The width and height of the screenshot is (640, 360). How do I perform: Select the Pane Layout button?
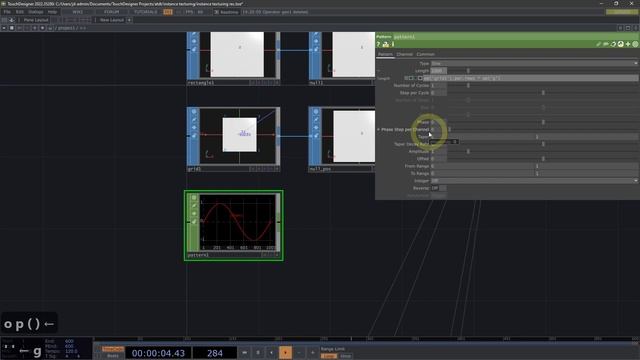tap(36, 20)
